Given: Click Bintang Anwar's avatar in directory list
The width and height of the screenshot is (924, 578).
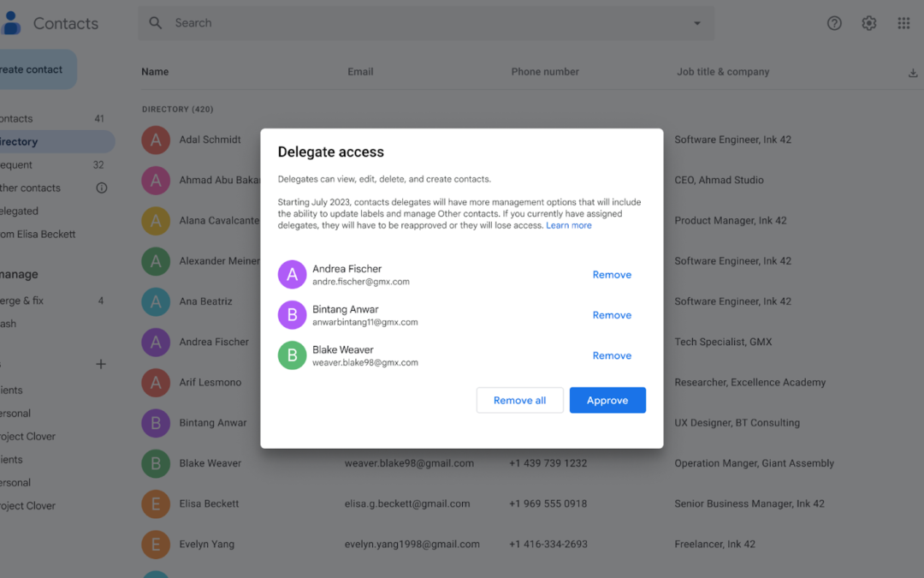Looking at the screenshot, I should pos(156,423).
